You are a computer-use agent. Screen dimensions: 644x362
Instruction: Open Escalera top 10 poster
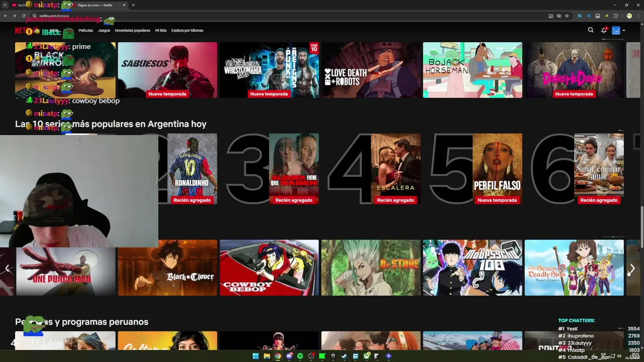[395, 168]
